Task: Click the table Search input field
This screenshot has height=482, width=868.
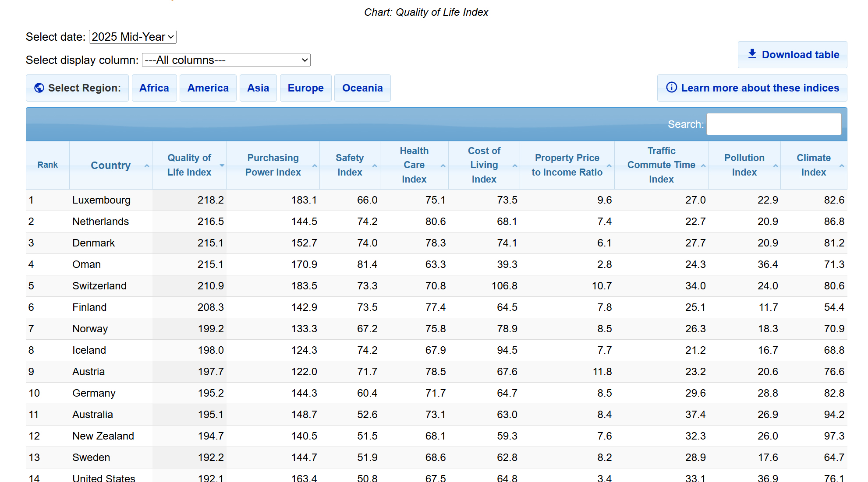Action: pos(773,124)
